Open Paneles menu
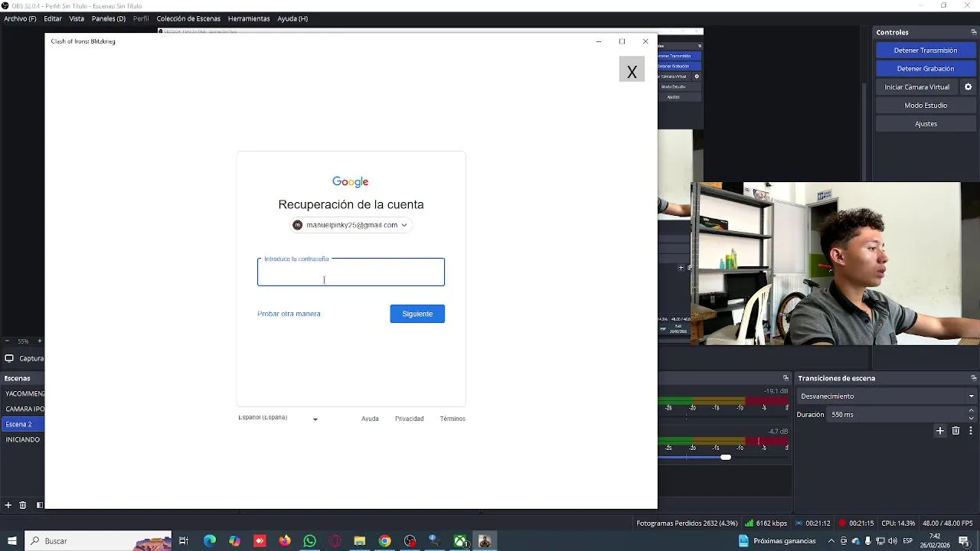The height and width of the screenshot is (551, 980). 109,18
